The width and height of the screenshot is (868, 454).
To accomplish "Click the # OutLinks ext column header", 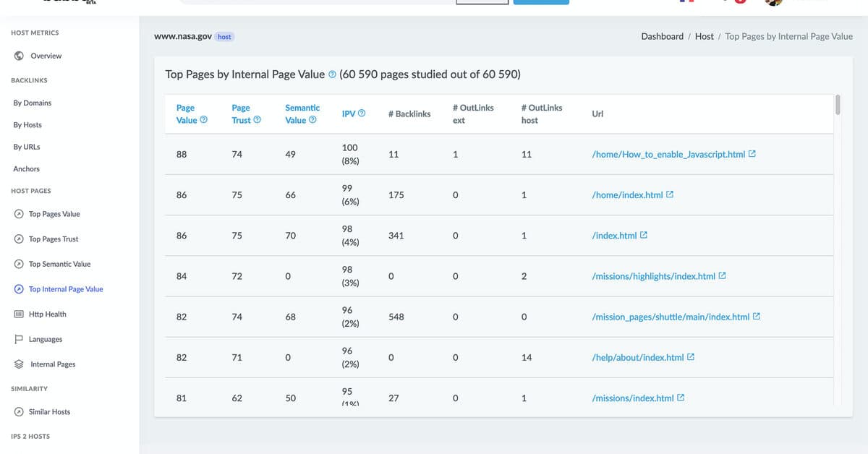I will [x=473, y=113].
